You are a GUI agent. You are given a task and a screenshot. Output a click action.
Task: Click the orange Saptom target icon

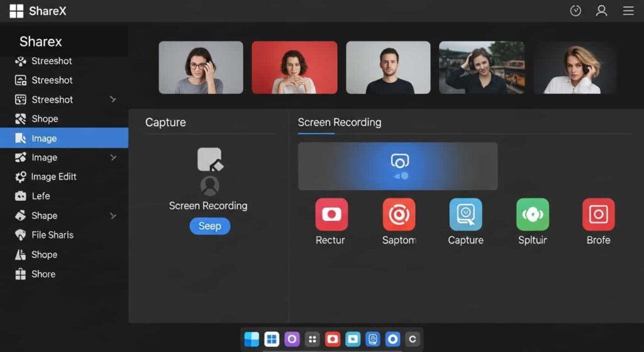(399, 214)
